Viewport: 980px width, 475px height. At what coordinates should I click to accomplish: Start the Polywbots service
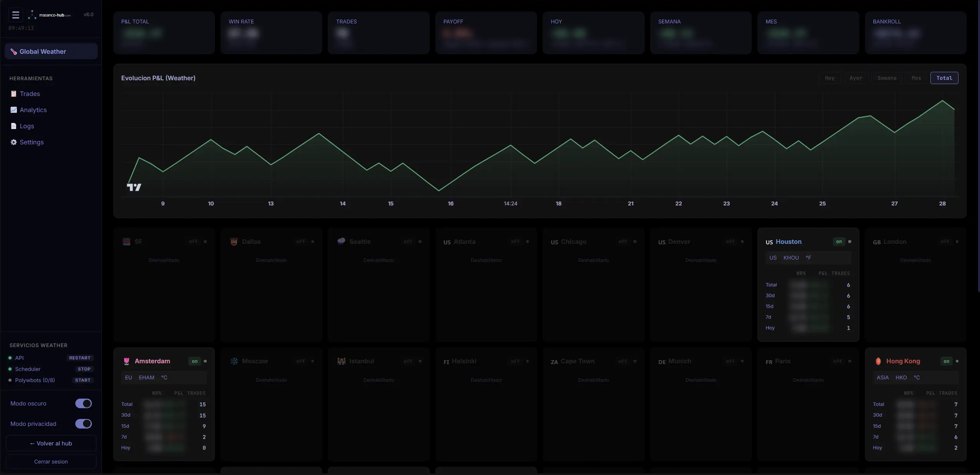pos(83,380)
